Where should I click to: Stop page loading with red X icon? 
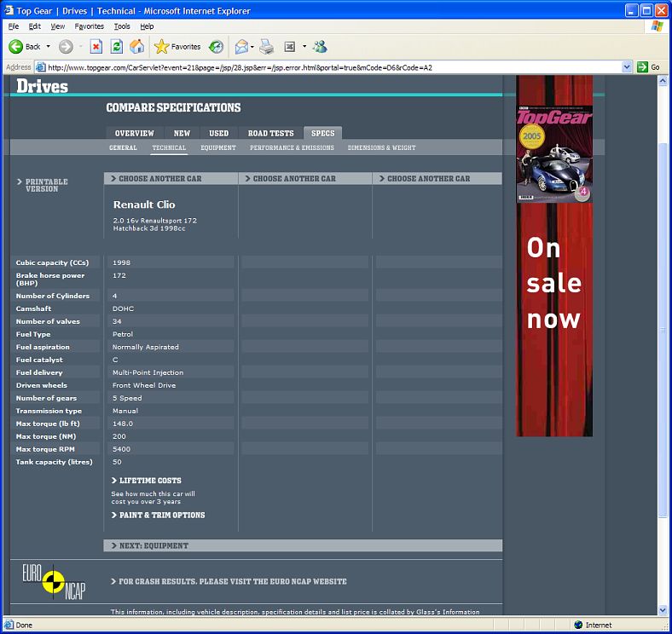click(x=96, y=46)
